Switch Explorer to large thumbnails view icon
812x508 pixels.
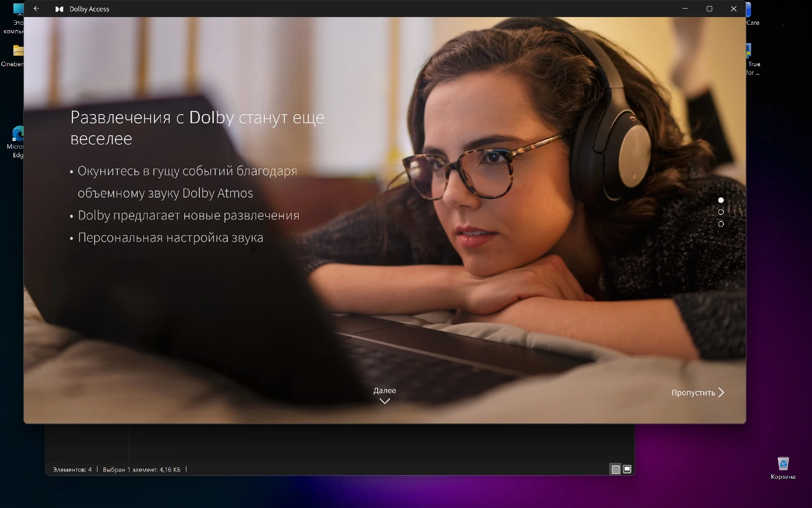tap(627, 469)
